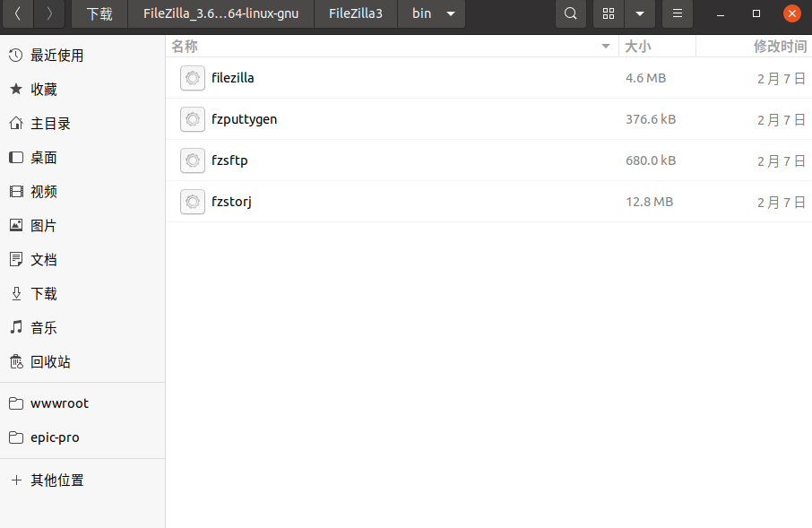This screenshot has width=812, height=528.
Task: Open the hamburger main menu
Action: tap(677, 13)
